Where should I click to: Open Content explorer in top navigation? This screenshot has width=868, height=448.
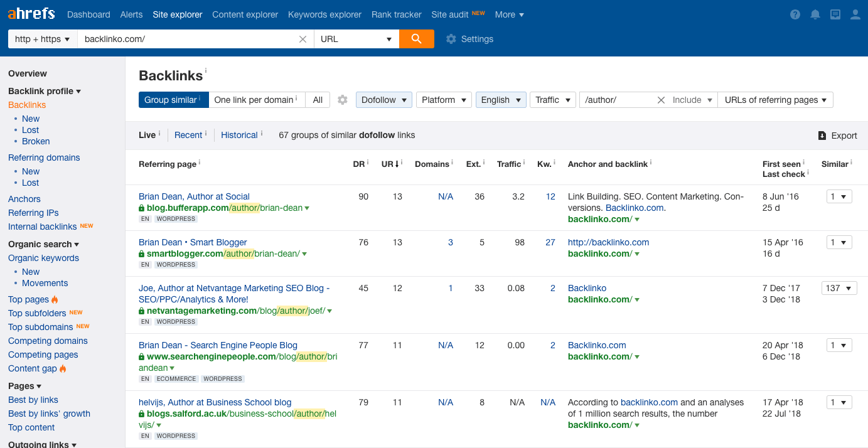pyautogui.click(x=245, y=14)
